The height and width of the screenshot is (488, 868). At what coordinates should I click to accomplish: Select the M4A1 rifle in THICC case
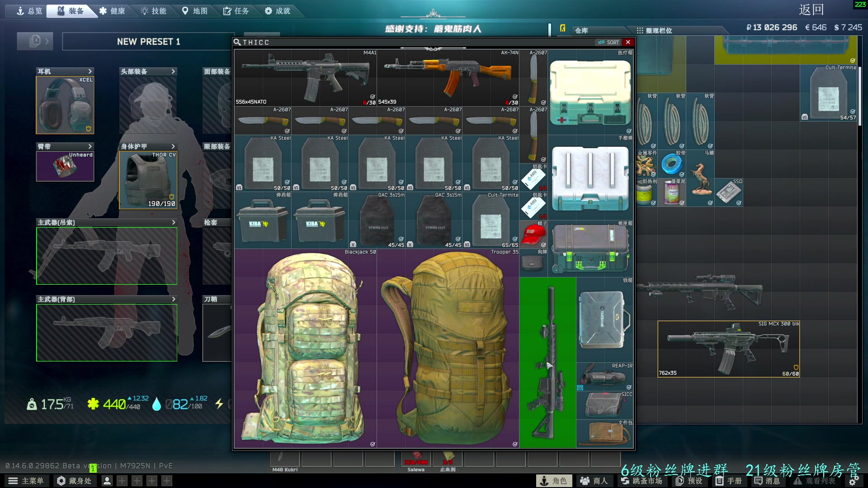click(x=305, y=78)
